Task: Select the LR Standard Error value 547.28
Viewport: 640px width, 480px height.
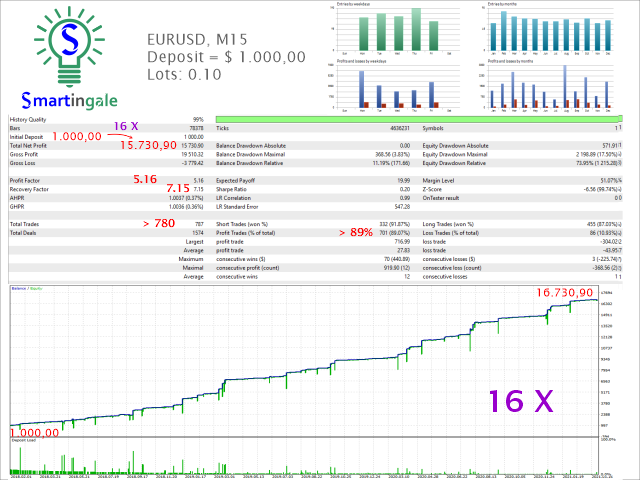Action: click(x=402, y=207)
